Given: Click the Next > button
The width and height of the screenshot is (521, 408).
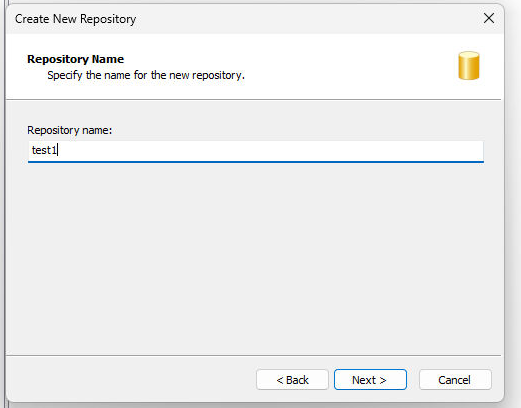Looking at the screenshot, I should [x=370, y=379].
